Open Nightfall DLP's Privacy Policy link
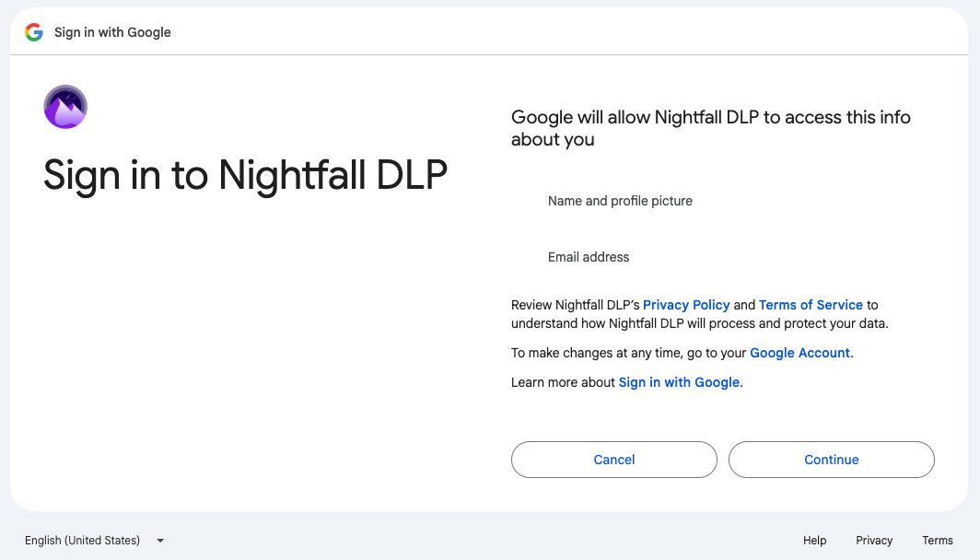This screenshot has height=560, width=980. pyautogui.click(x=686, y=305)
